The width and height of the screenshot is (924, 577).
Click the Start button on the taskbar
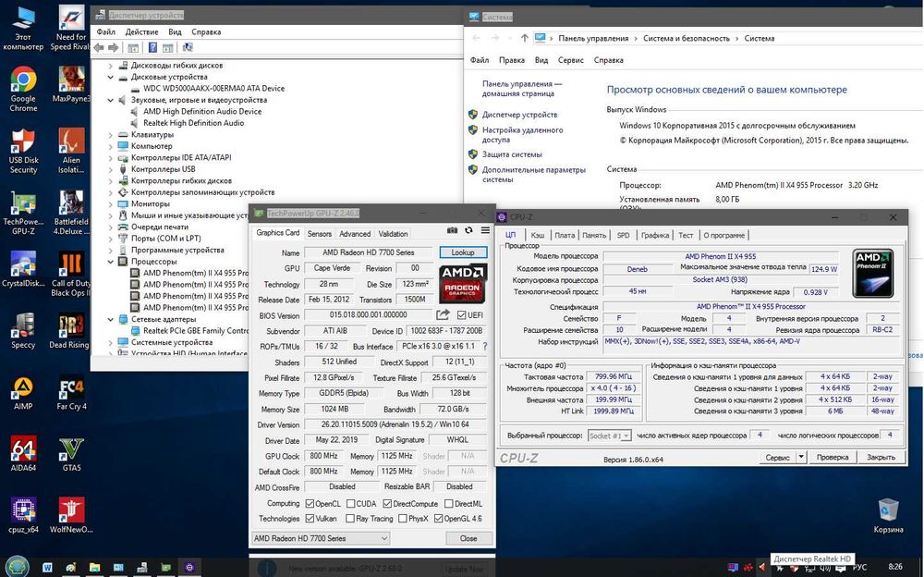coord(16,567)
